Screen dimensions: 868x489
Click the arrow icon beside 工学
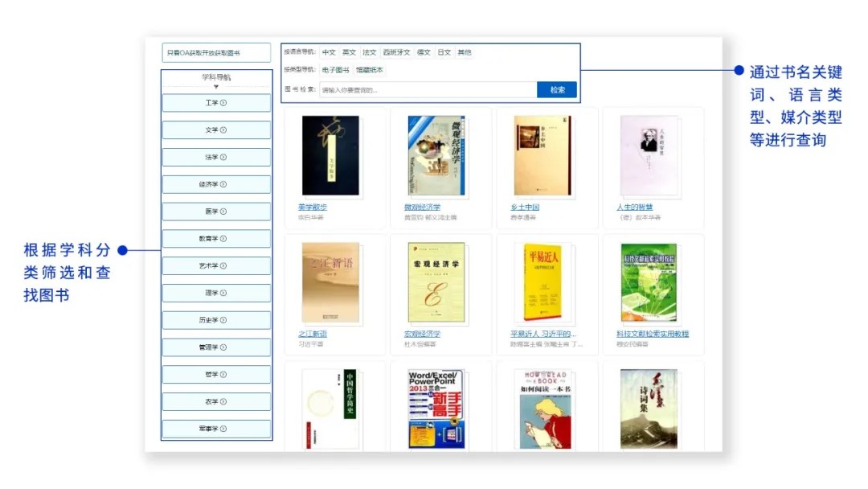[x=223, y=103]
